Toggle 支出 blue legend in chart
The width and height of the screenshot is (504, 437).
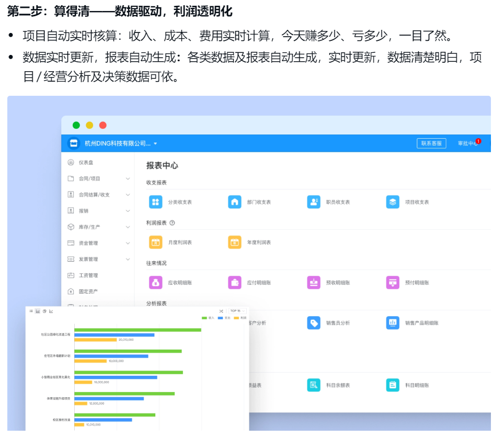pyautogui.click(x=224, y=318)
